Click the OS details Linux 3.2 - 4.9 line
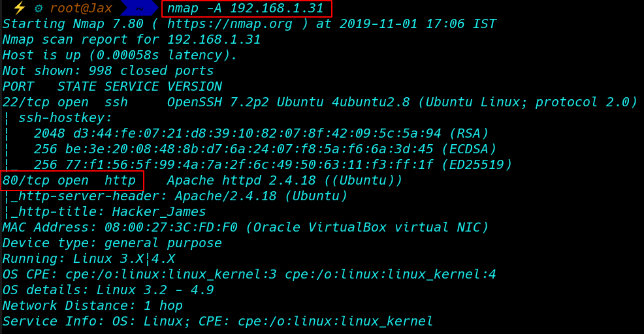This screenshot has height=334, width=644. pyautogui.click(x=108, y=290)
